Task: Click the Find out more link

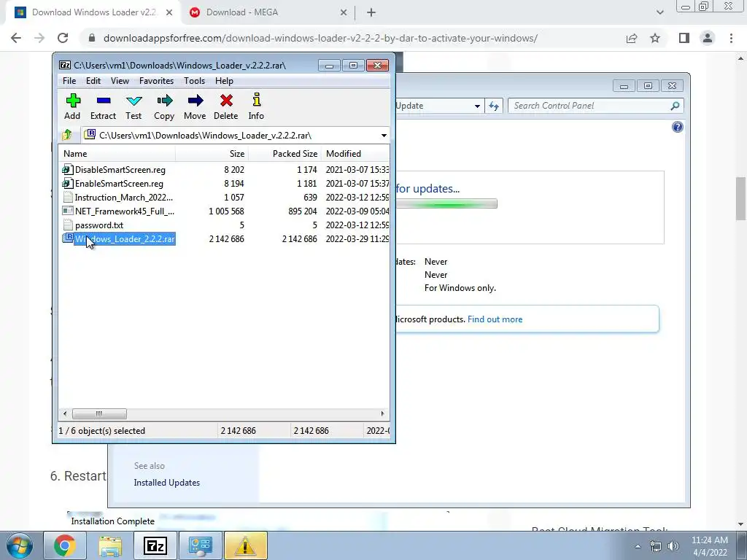Action: pos(495,319)
